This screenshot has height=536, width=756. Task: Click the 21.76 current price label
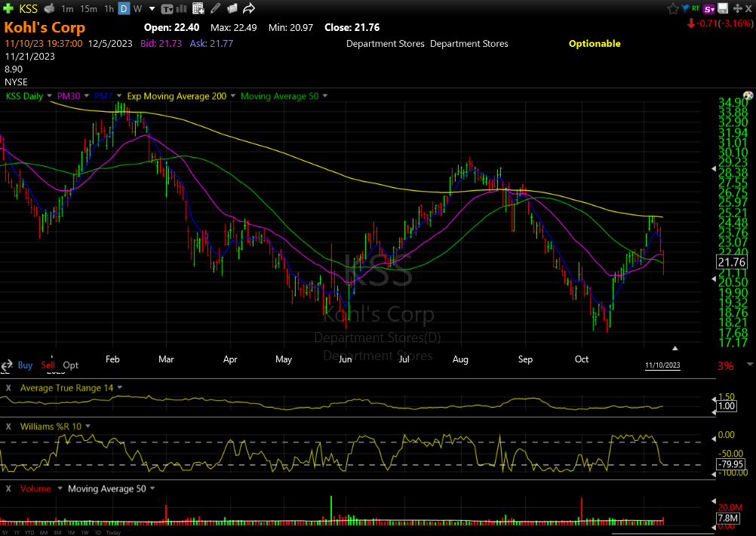(x=731, y=263)
